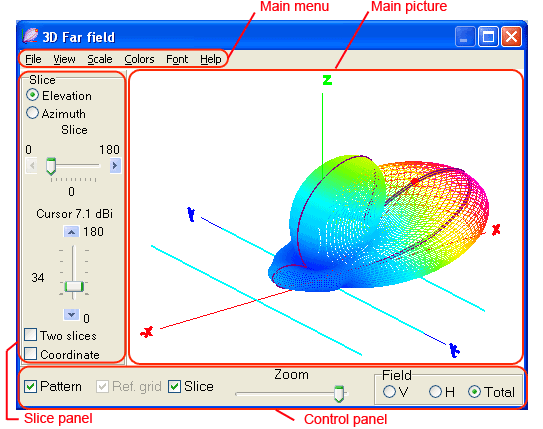Select the V field radio button
This screenshot has height=429, width=543.
coord(389,392)
